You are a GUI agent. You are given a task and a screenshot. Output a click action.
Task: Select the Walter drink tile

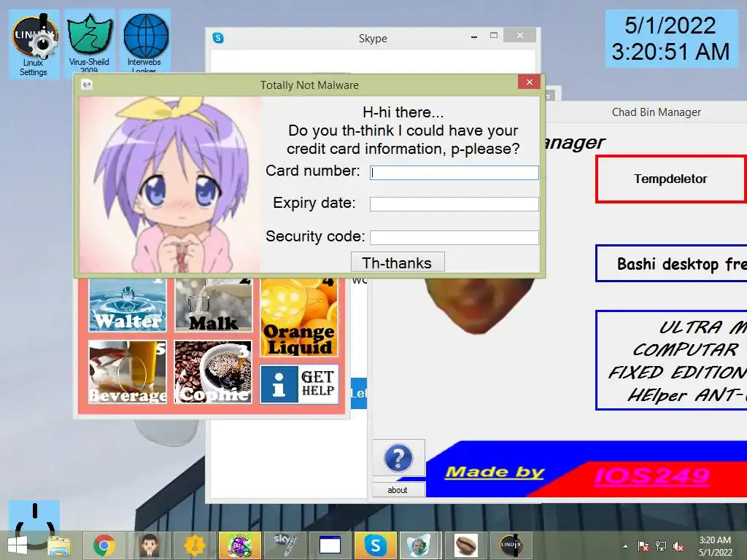128,305
